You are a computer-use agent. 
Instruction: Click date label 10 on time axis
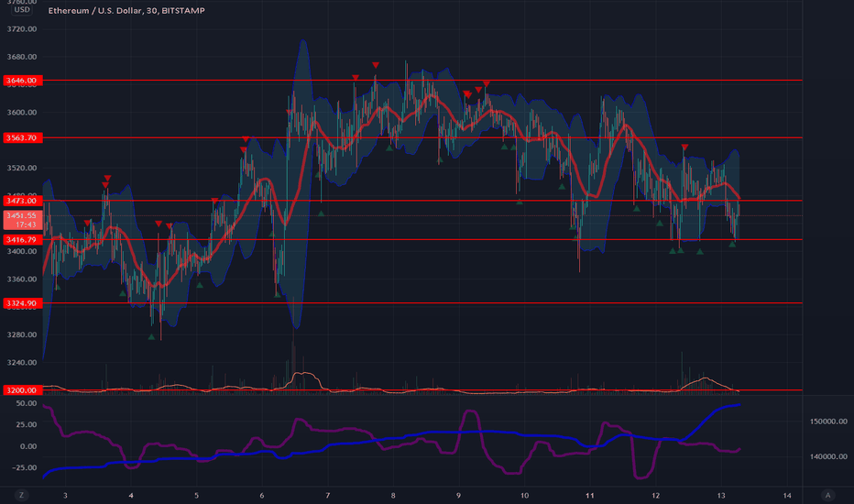click(x=524, y=495)
